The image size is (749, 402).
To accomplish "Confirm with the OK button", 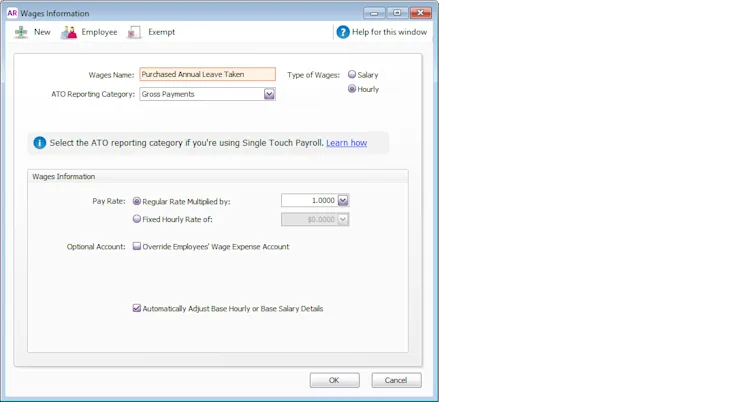I will click(334, 380).
